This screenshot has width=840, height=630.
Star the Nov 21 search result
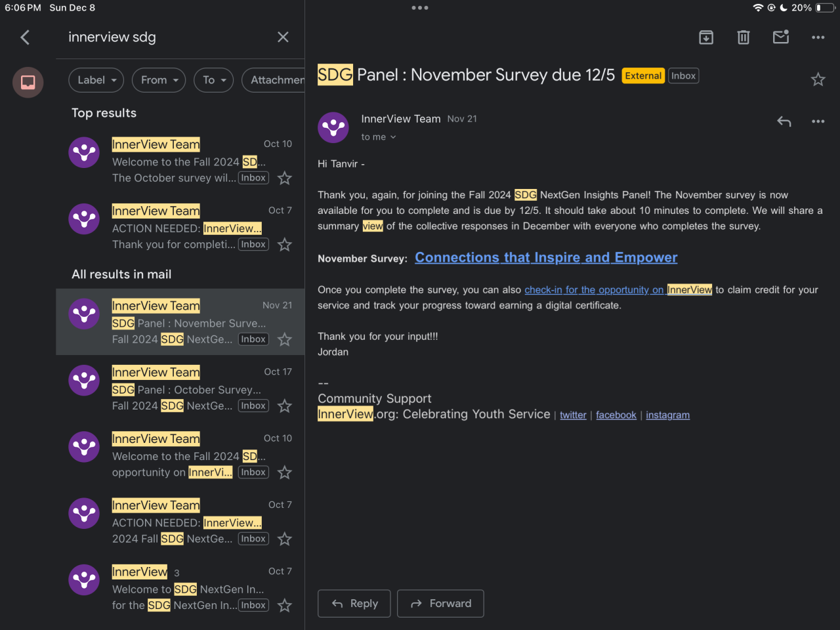point(285,340)
